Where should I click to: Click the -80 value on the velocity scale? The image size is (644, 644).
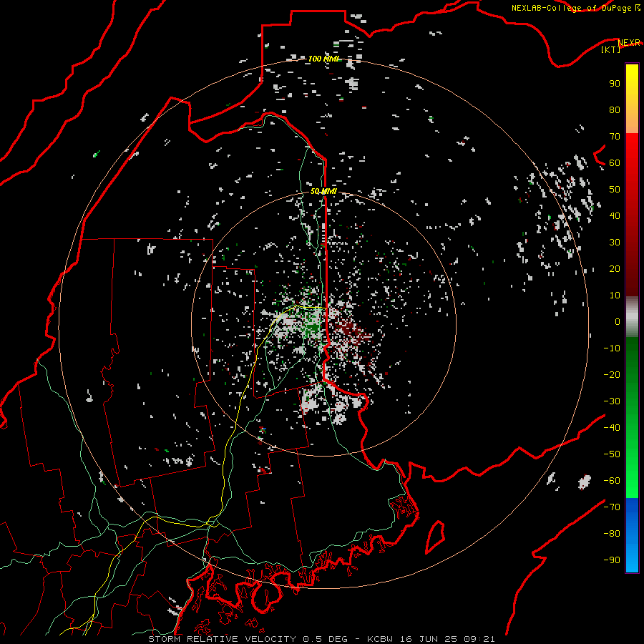click(x=612, y=534)
